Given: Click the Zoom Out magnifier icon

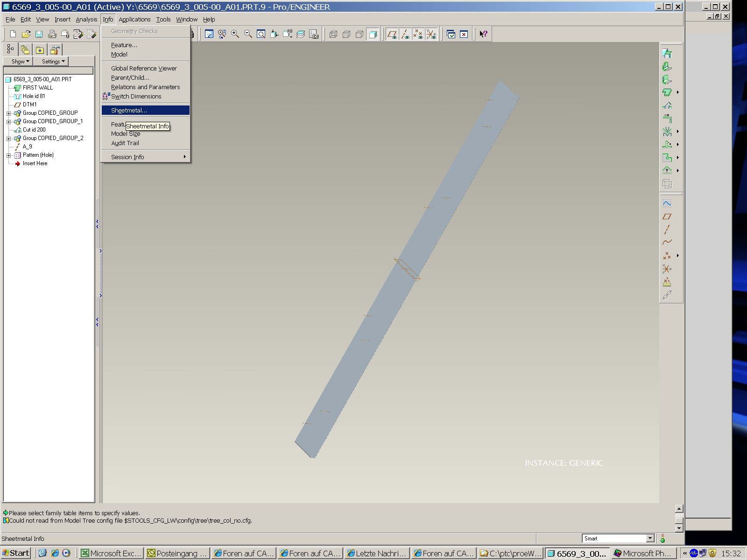Looking at the screenshot, I should pyautogui.click(x=248, y=34).
